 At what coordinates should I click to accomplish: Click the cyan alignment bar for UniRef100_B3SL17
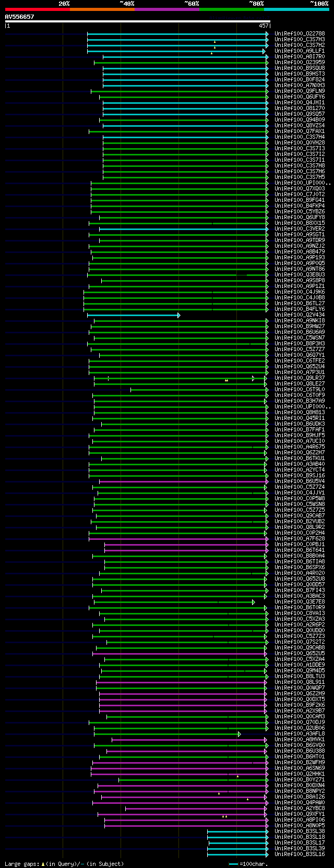(238, 843)
